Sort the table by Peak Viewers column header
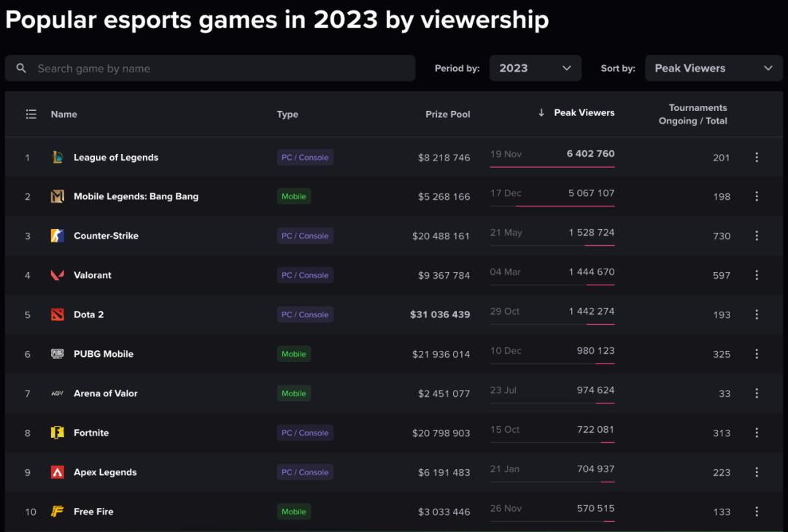 tap(584, 112)
